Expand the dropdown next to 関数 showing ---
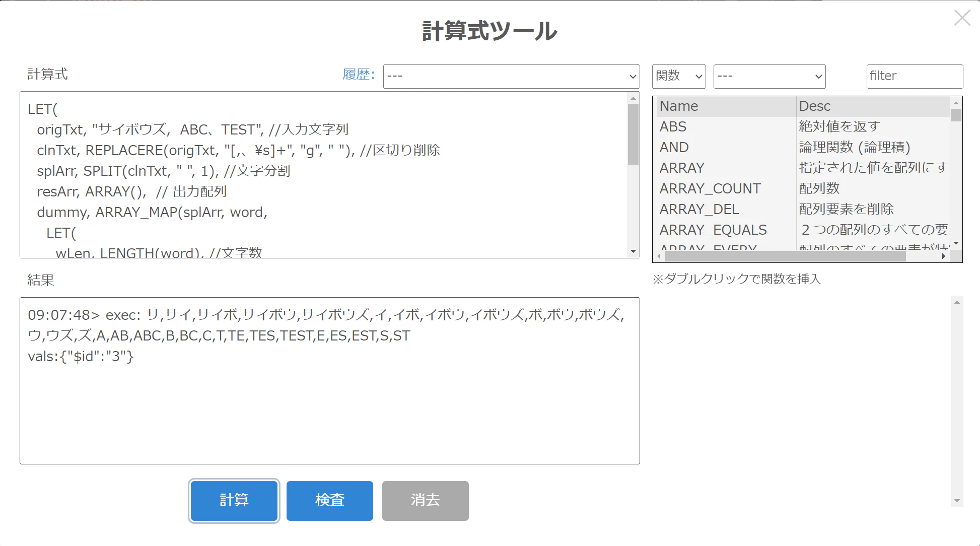The width and height of the screenshot is (980, 546). click(x=769, y=76)
